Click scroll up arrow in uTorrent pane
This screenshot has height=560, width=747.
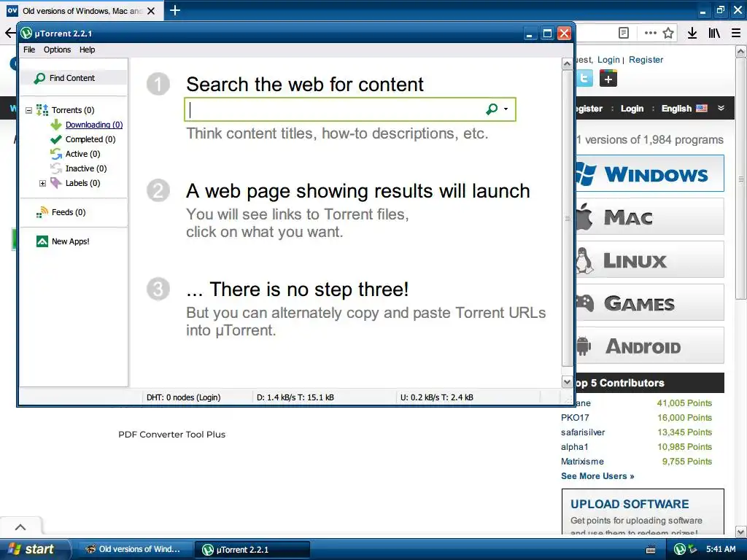[x=567, y=64]
